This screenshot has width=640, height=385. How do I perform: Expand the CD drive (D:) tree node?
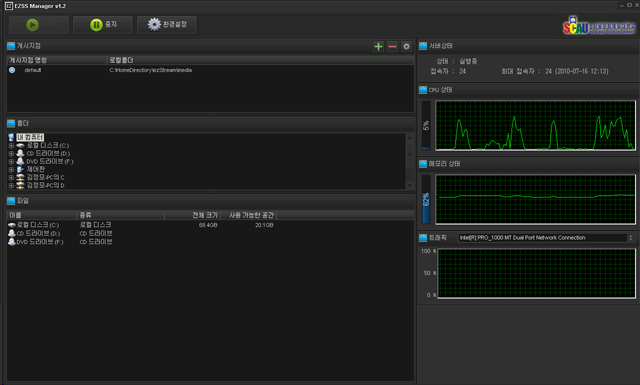[x=11, y=154]
